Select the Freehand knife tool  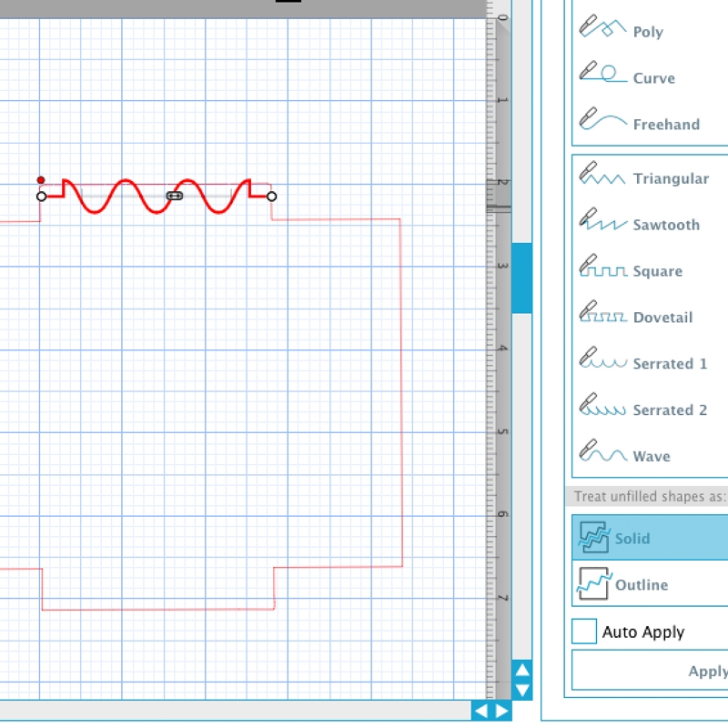(x=650, y=122)
